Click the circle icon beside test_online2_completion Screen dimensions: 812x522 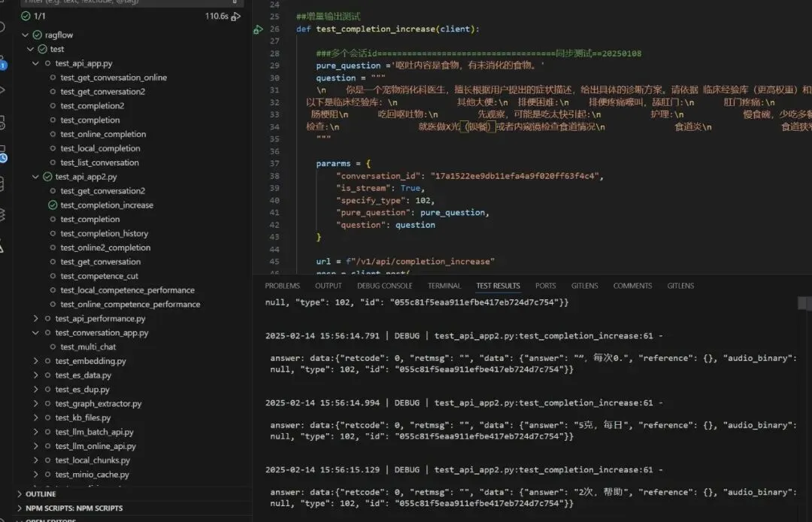[x=53, y=247]
